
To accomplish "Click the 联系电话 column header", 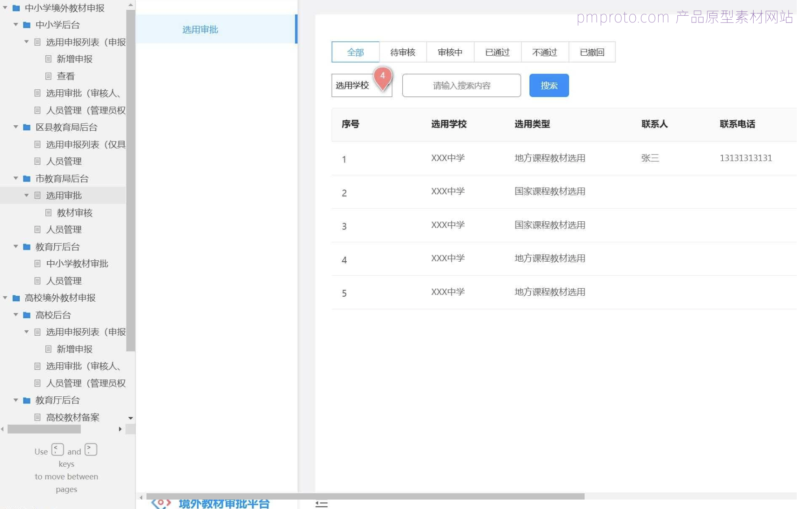I will coord(737,124).
